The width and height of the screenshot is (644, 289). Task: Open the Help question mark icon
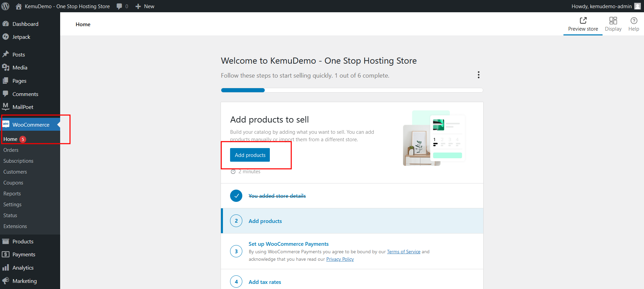(x=634, y=20)
